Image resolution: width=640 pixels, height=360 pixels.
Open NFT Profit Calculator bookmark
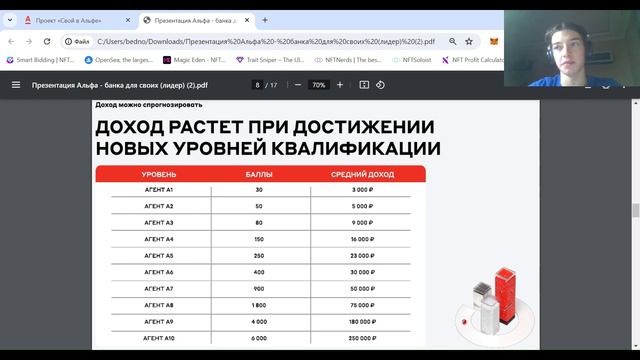tap(473, 60)
